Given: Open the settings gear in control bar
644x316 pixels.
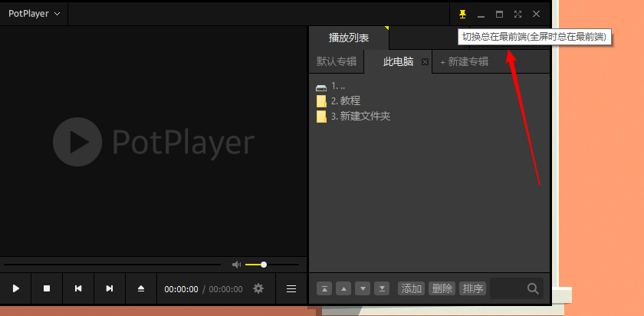Looking at the screenshot, I should [x=258, y=288].
